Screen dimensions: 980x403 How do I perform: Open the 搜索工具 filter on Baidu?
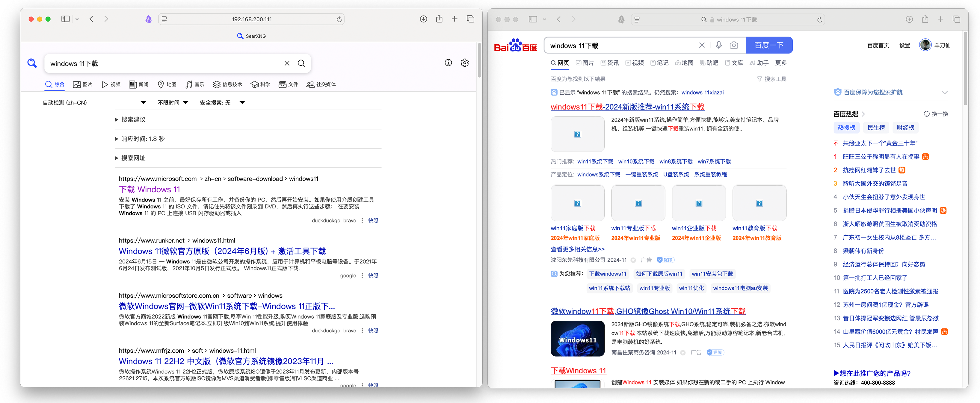771,79
